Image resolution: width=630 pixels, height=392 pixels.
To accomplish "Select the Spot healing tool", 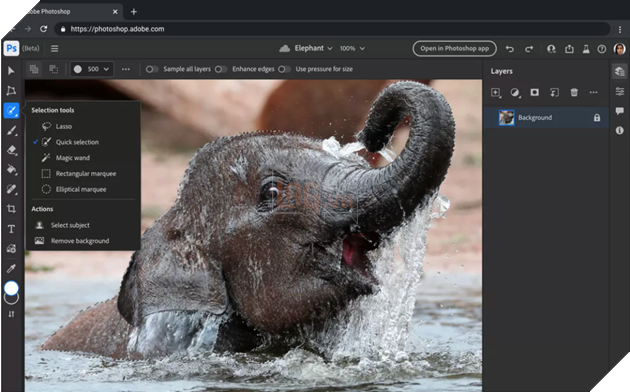I will coord(11,189).
